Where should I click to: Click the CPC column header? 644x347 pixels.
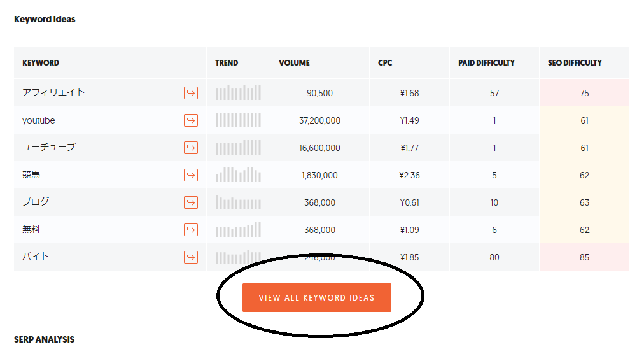(385, 63)
